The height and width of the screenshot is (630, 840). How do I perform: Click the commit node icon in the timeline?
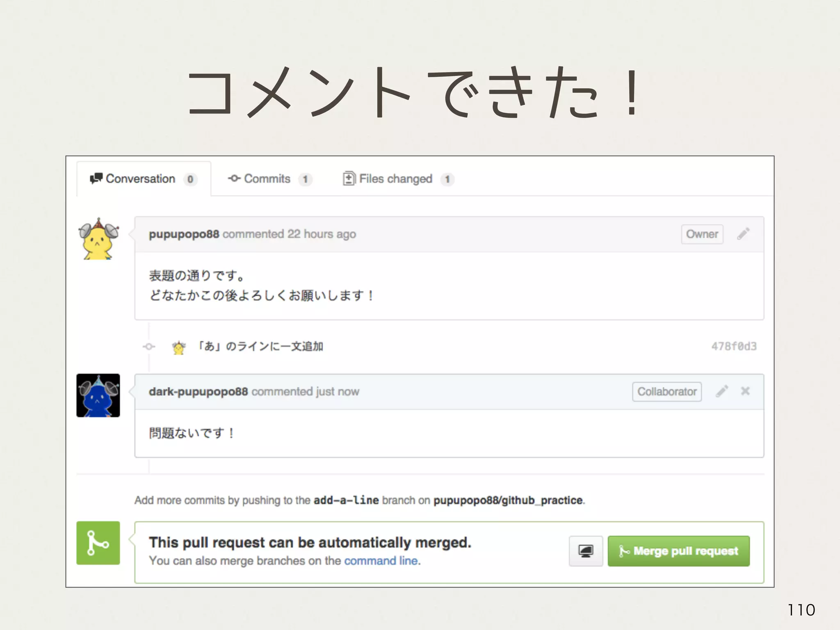pos(149,347)
